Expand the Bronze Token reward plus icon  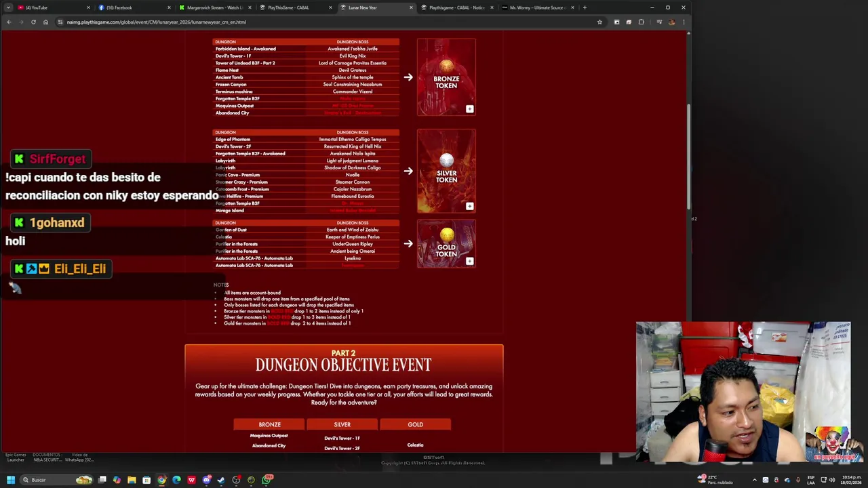coord(469,108)
